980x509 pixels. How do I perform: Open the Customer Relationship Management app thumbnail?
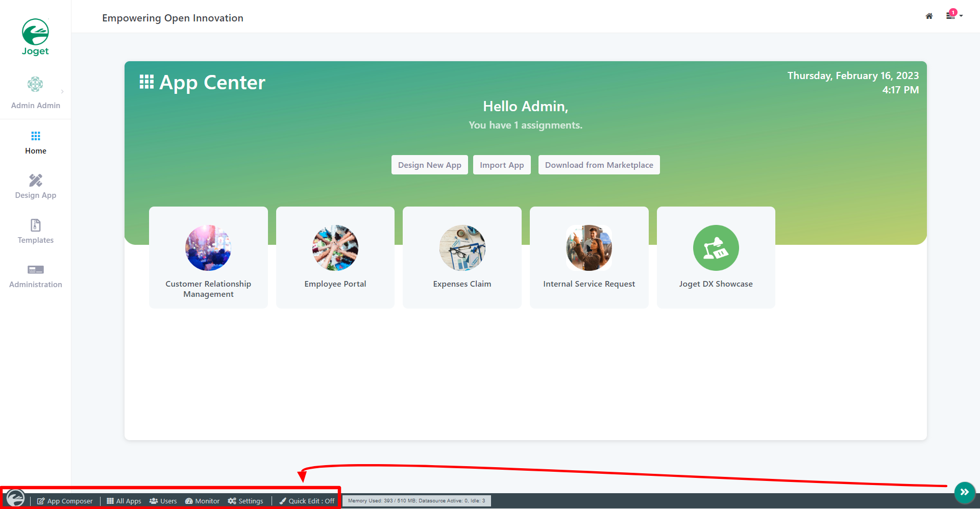[208, 248]
